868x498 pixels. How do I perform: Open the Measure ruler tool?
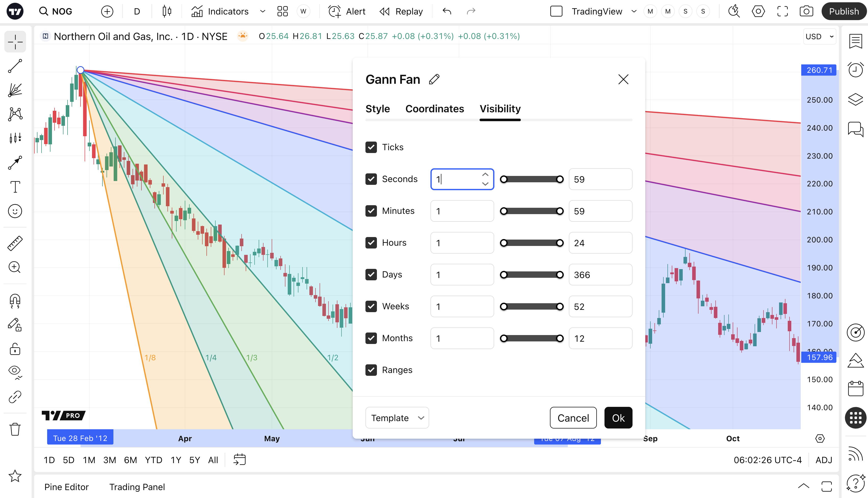pos(15,243)
